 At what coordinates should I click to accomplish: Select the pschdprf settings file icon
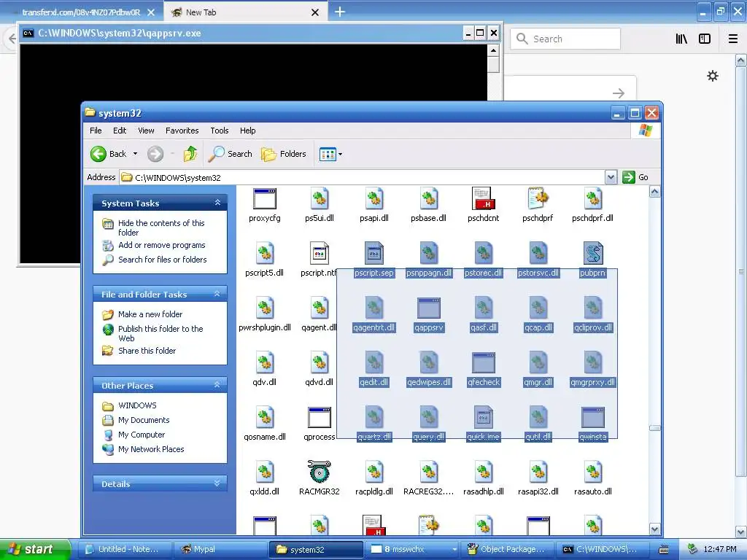[x=538, y=198]
